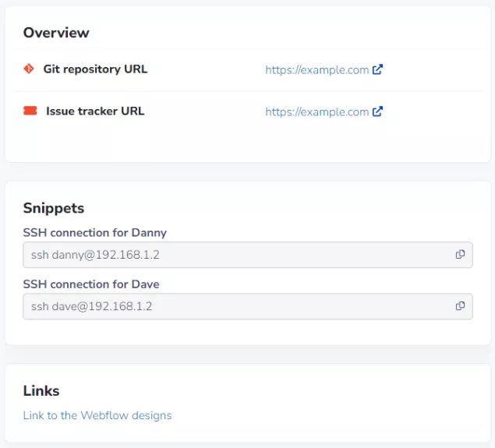The height and width of the screenshot is (448, 495).
Task: Click the ssh danny@192.168.1.2 field
Action: 234,255
